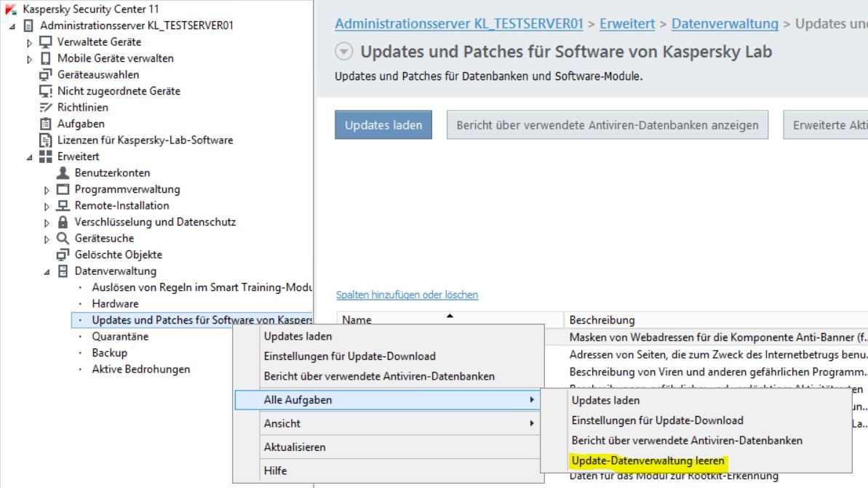Click the Mobile Geräte verwalten phone icon
This screenshot has height=488, width=868.
pyautogui.click(x=46, y=58)
